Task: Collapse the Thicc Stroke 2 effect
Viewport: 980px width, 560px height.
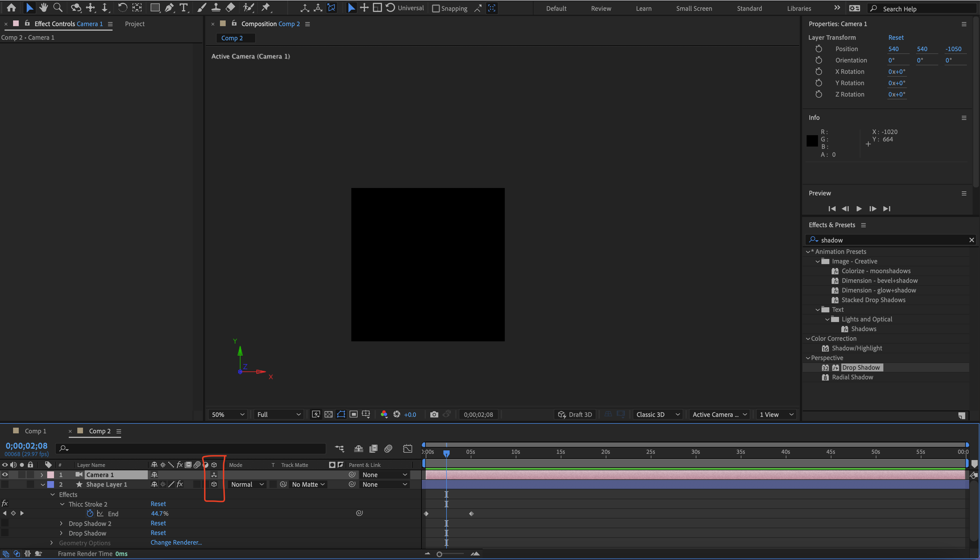Action: coord(62,504)
